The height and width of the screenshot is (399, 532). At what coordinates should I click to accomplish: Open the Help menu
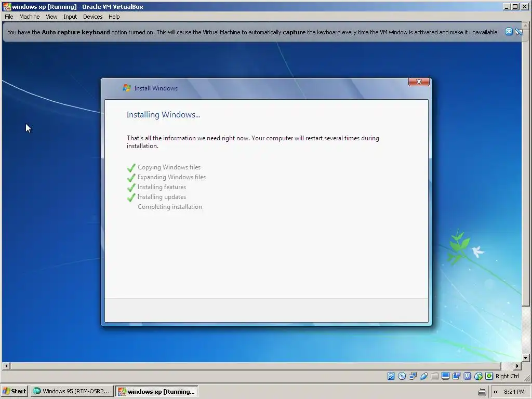point(114,17)
